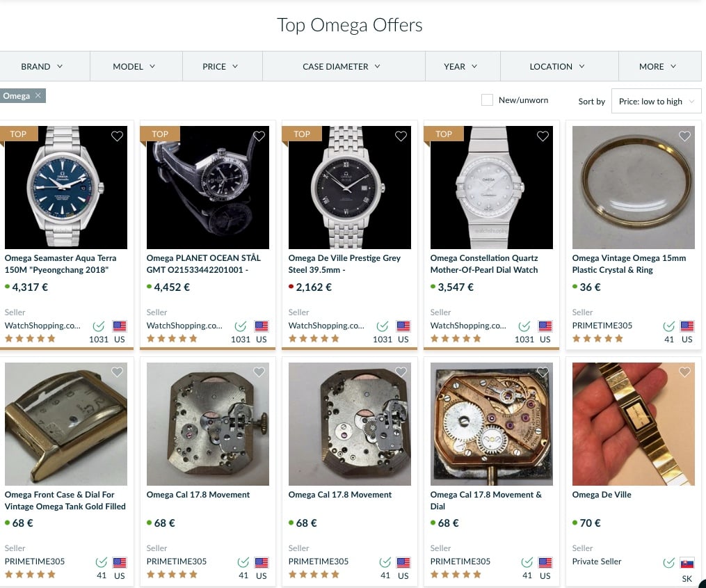Image resolution: width=706 pixels, height=588 pixels.
Task: Open the Sort by dropdown
Action: pos(655,100)
